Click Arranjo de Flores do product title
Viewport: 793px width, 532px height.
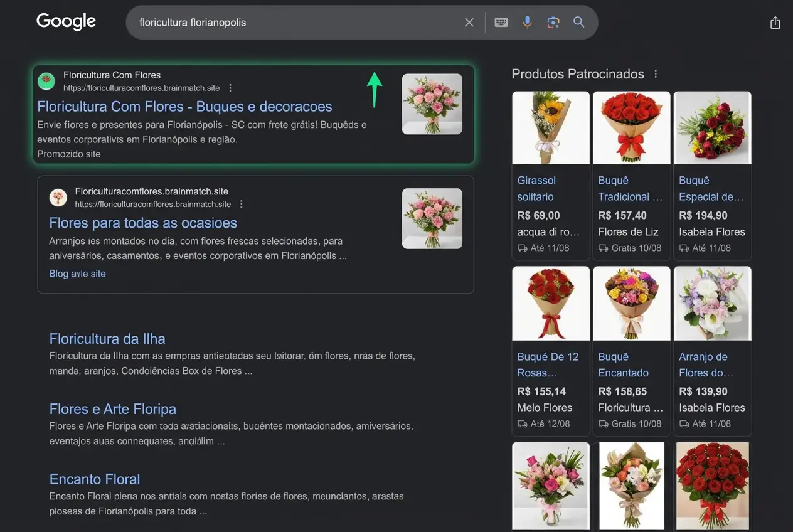[706, 364]
